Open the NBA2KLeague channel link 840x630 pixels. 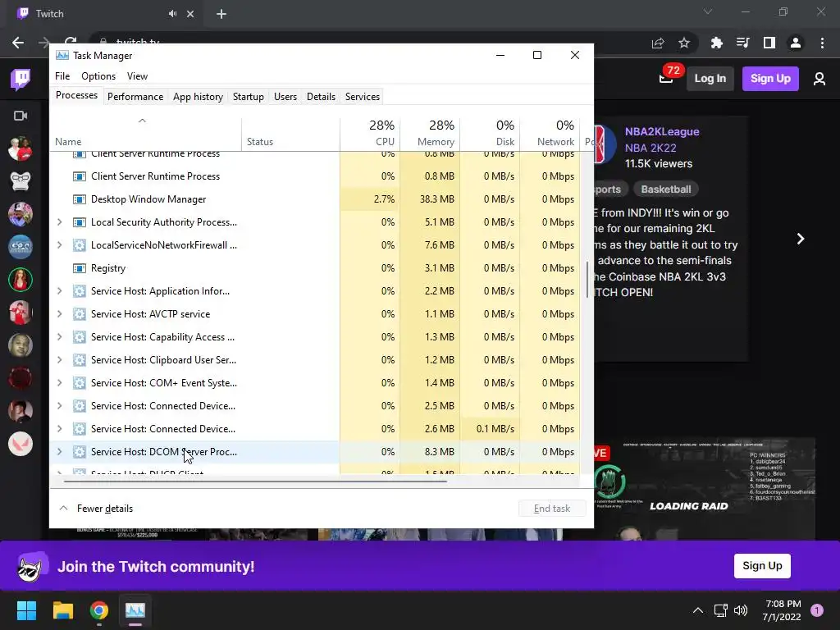click(x=662, y=132)
